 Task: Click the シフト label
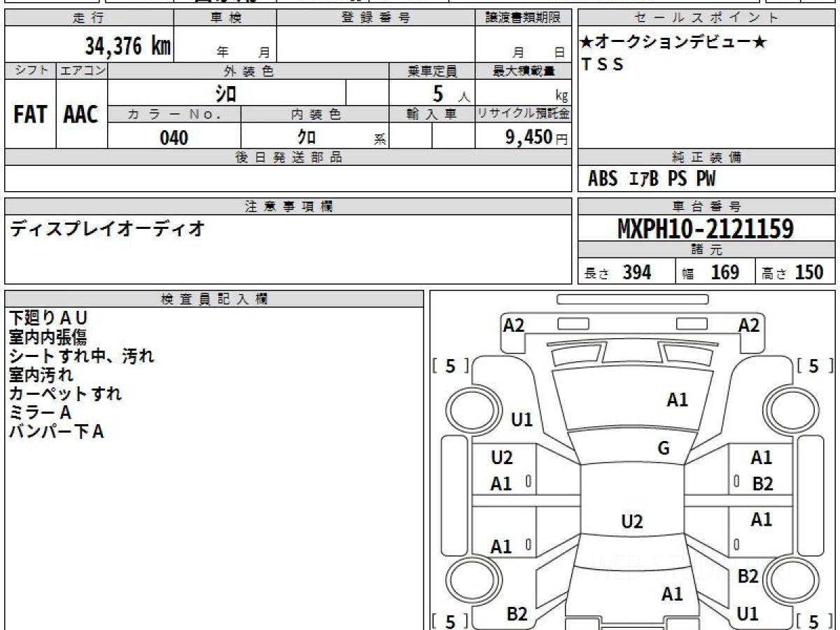click(30, 71)
